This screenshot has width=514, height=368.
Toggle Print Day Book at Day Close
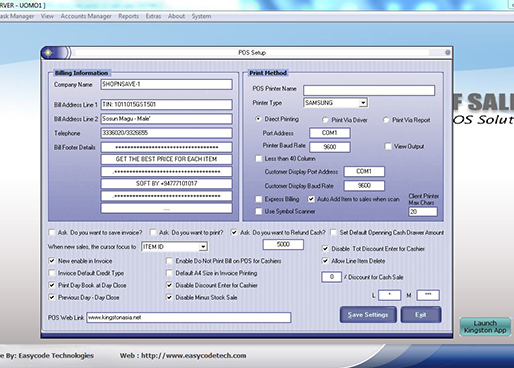tap(52, 285)
